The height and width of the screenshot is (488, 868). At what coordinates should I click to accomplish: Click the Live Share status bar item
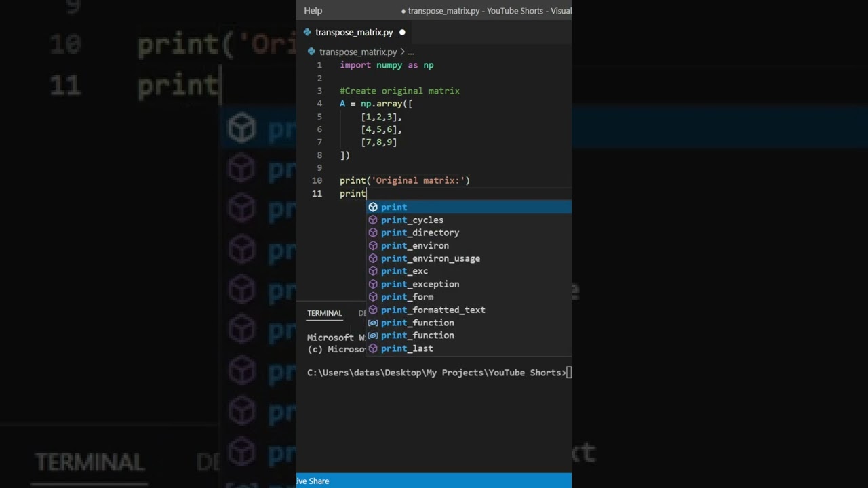313,481
